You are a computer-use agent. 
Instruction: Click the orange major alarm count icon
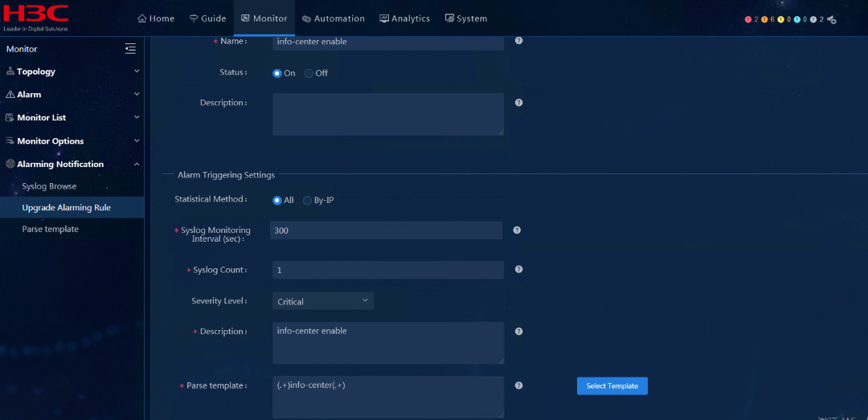click(x=764, y=19)
